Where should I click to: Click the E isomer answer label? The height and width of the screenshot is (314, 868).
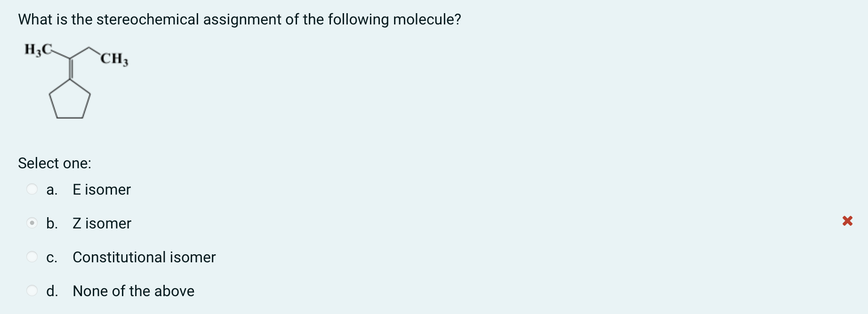[101, 190]
